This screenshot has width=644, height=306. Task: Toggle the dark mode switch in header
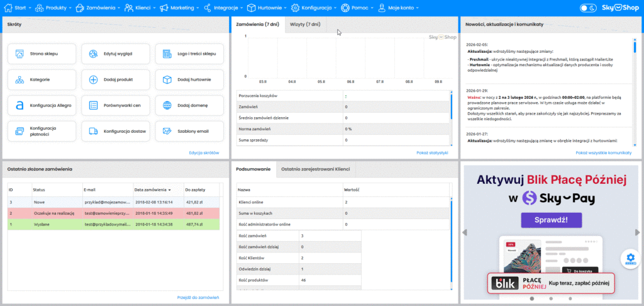(x=588, y=8)
